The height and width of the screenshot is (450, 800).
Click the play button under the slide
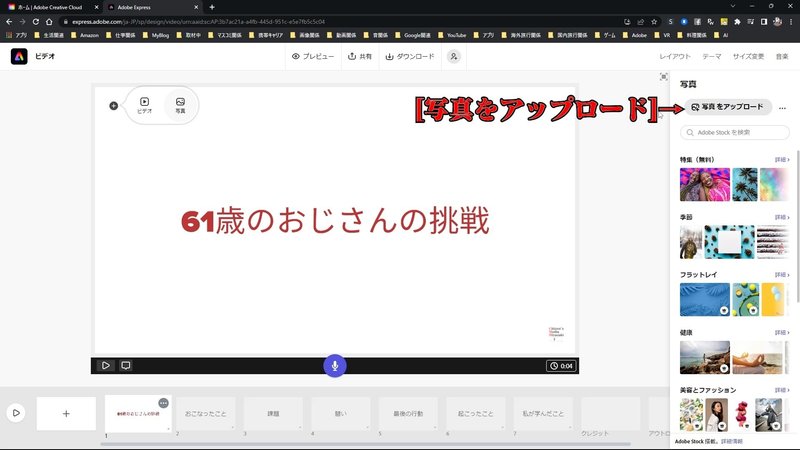106,365
